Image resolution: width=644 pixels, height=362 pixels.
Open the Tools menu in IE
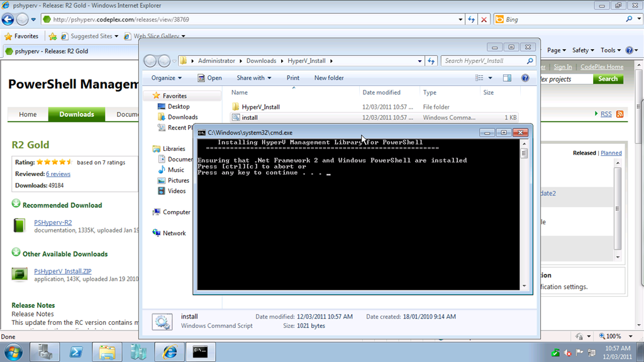[x=610, y=50]
